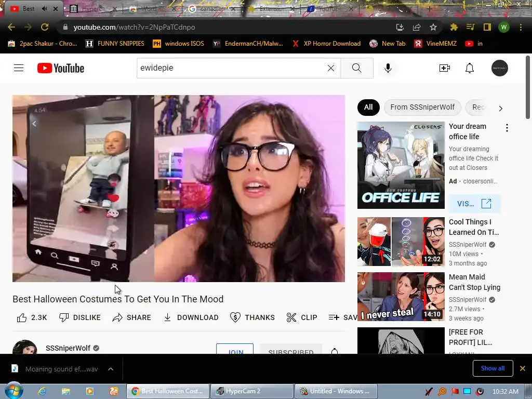This screenshot has height=399, width=532.
Task: Click the taskbar clock 10:32 AM
Action: [x=505, y=392]
